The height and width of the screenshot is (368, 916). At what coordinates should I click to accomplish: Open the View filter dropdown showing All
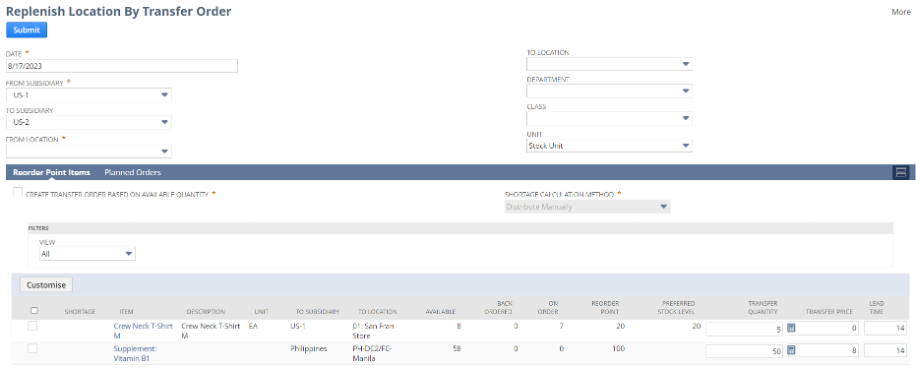tap(87, 254)
